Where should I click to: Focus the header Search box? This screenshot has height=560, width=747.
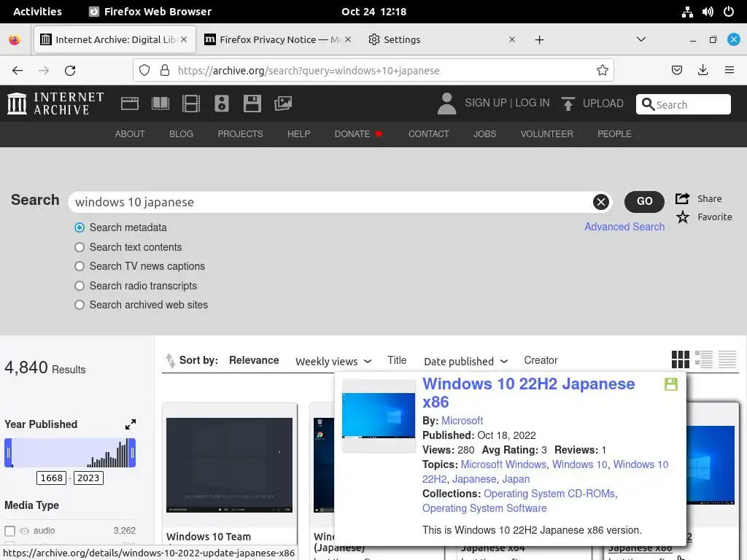click(683, 104)
